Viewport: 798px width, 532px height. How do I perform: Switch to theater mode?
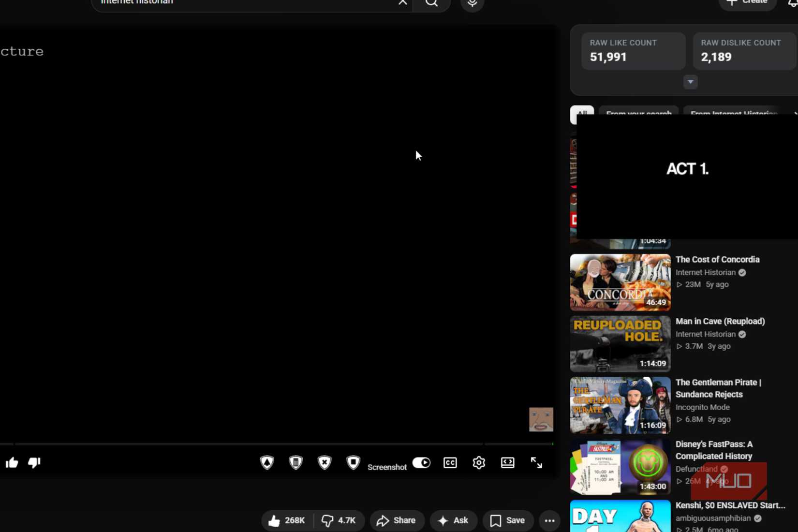tap(508, 463)
